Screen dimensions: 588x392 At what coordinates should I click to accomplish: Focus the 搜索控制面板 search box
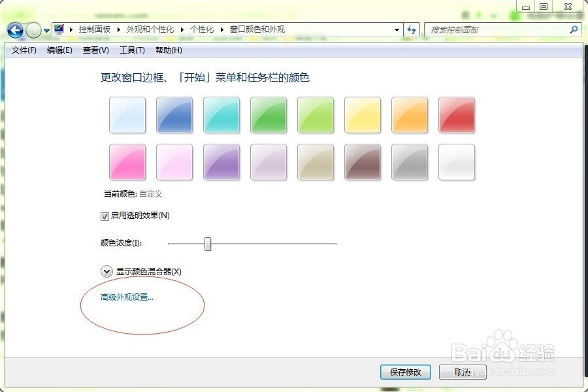coord(502,29)
